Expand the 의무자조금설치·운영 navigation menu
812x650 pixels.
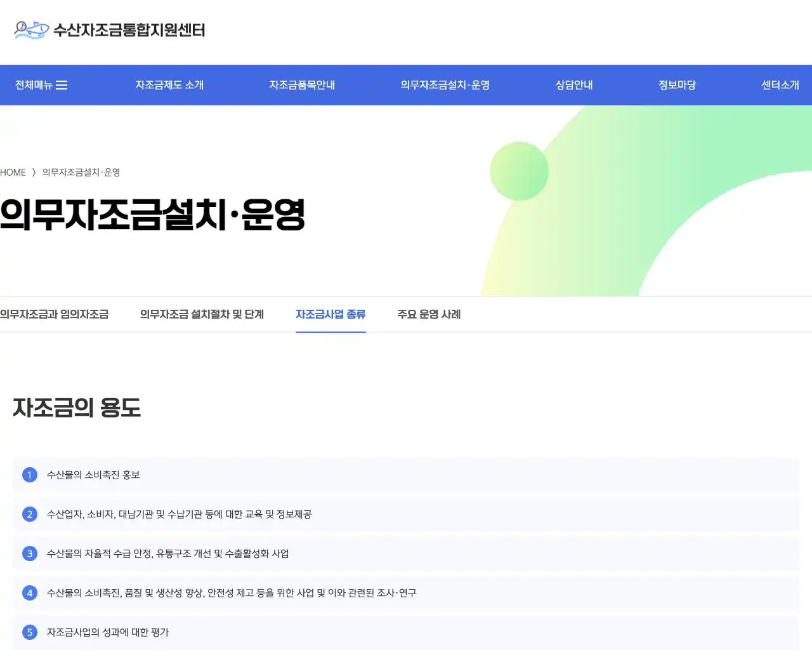[446, 84]
